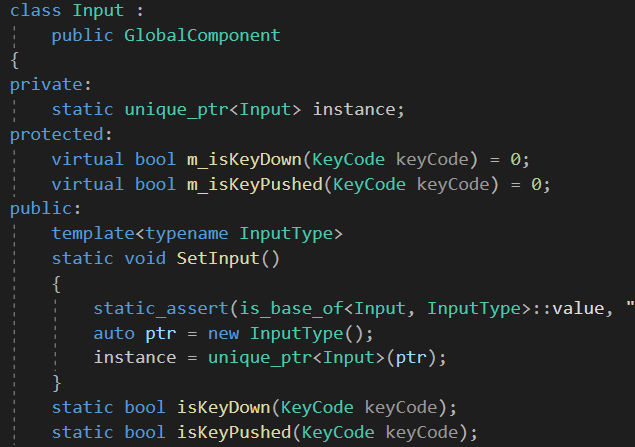Image resolution: width=635 pixels, height=447 pixels.
Task: Click the "ptr" argument inside unique_ptr<Input>()
Action: (411, 359)
